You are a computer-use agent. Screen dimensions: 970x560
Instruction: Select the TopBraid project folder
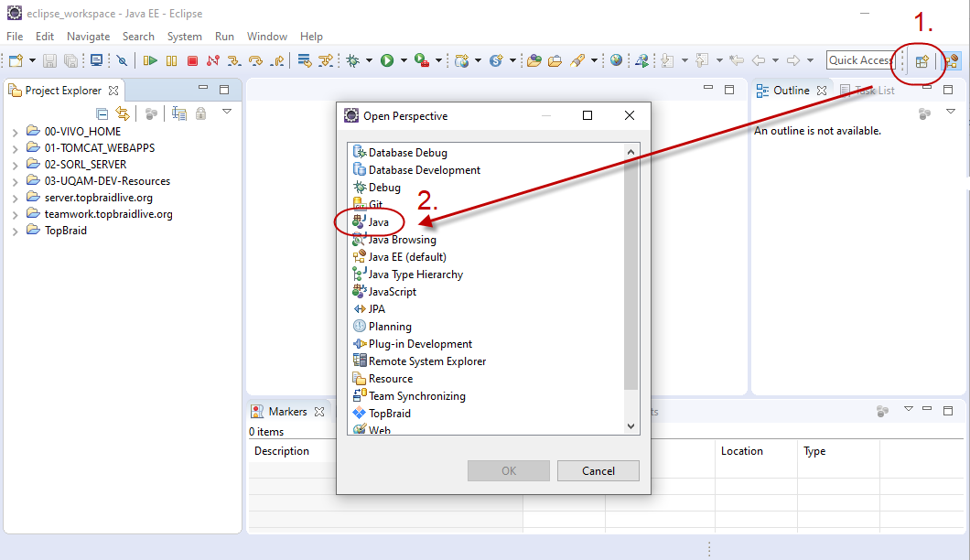66,231
